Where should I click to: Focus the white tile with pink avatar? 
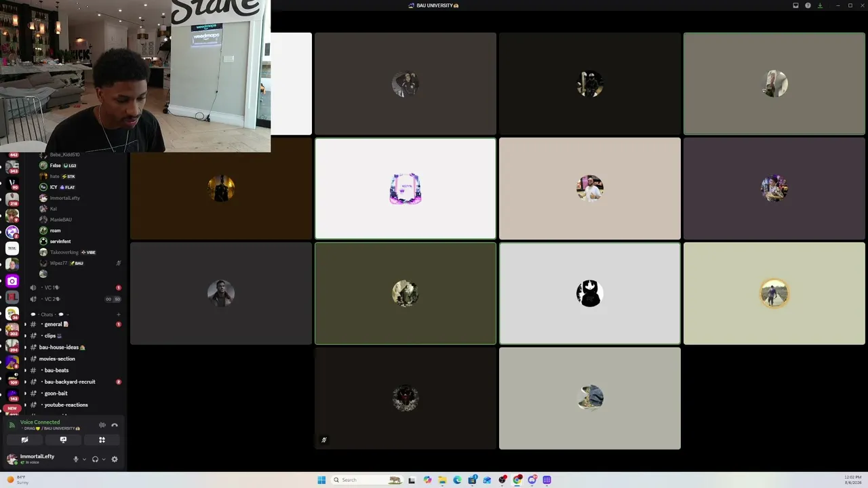click(x=406, y=188)
